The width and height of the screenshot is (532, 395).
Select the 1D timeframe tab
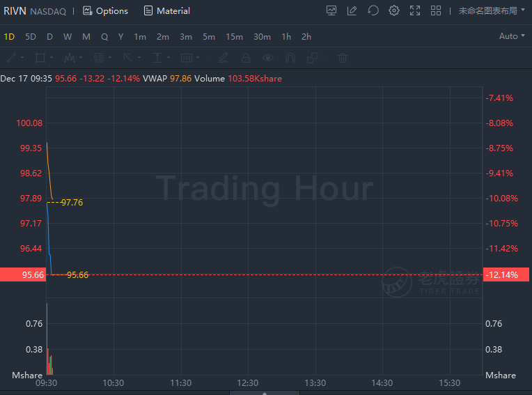click(x=9, y=37)
